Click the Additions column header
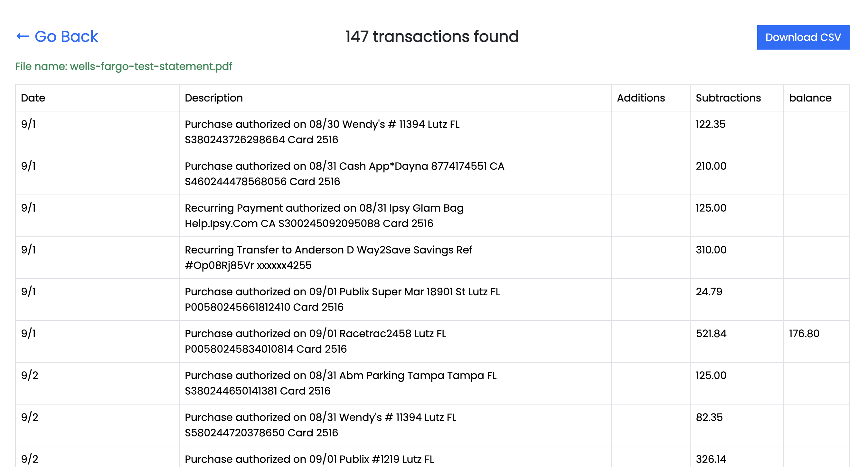Screen dimensions: 868x467 pyautogui.click(x=641, y=98)
